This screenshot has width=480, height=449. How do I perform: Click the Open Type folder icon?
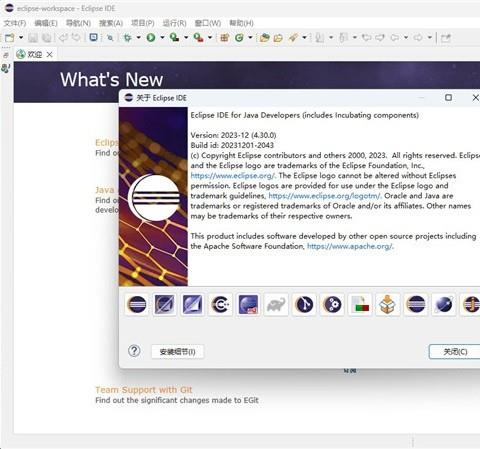coord(265,38)
